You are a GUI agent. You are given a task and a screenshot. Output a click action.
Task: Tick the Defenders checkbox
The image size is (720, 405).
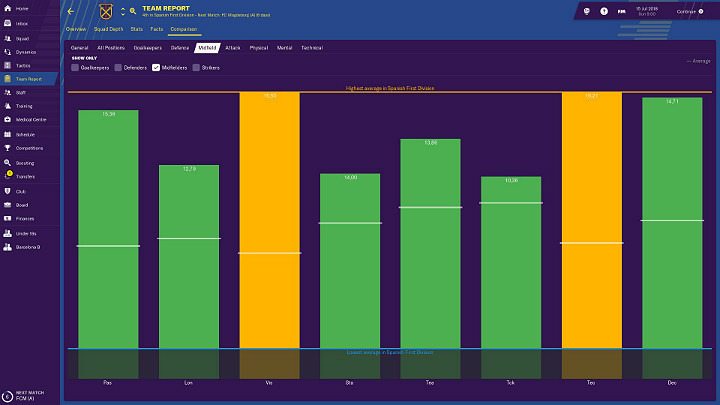click(117, 68)
